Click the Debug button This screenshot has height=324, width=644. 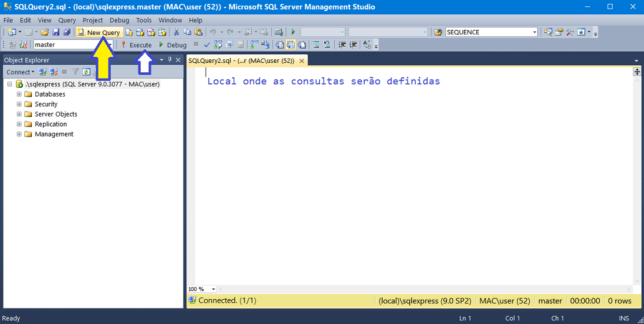point(173,45)
